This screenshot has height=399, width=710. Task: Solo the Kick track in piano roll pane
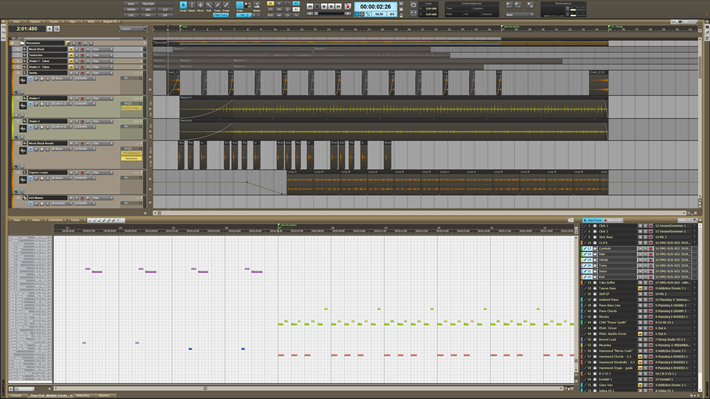[646, 277]
